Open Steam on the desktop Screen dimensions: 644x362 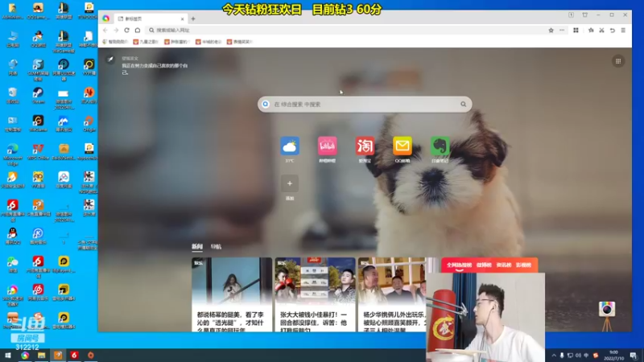tap(38, 95)
